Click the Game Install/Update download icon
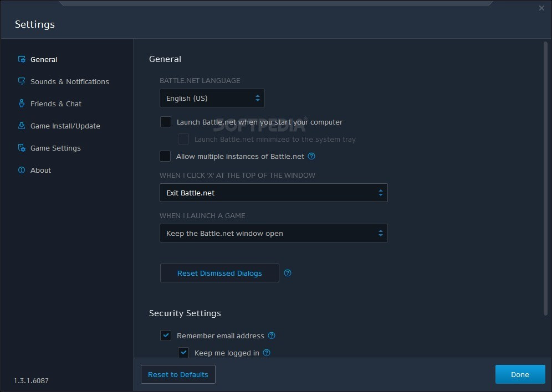Image resolution: width=552 pixels, height=392 pixels. pos(22,126)
